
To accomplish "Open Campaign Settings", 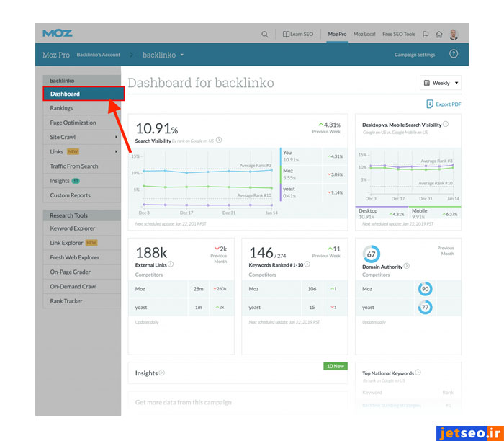I will (415, 55).
